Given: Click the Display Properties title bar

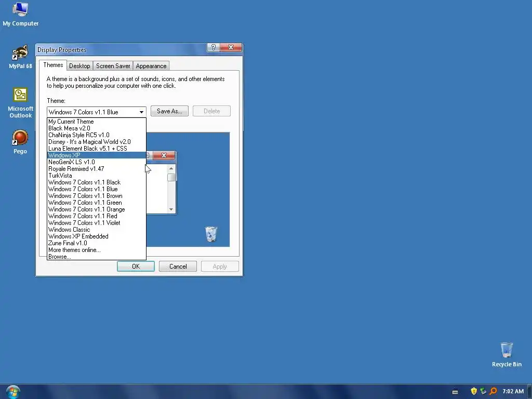Looking at the screenshot, I should [121, 49].
